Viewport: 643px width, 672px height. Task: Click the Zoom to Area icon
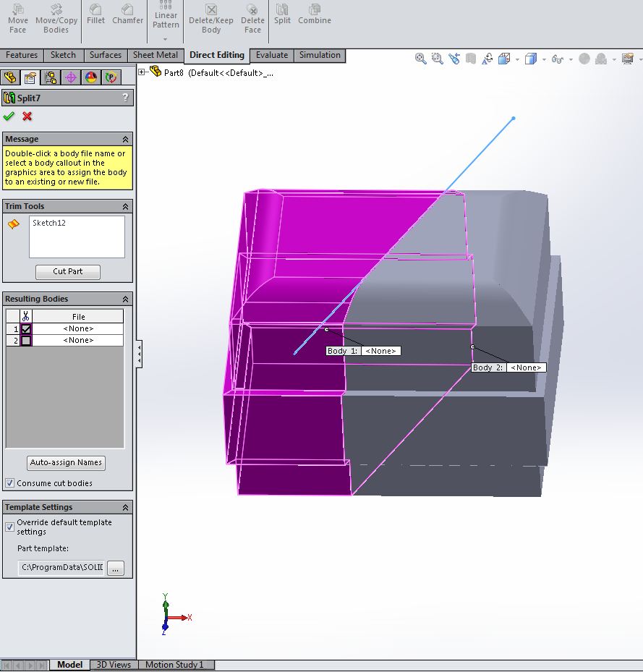[x=437, y=59]
